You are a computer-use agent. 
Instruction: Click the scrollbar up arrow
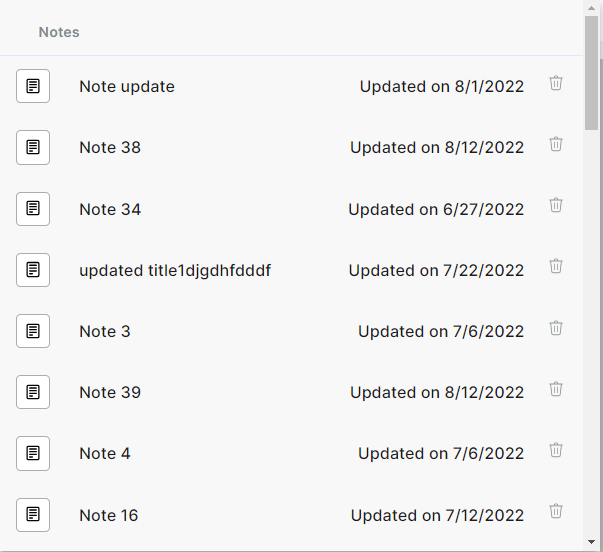pos(591,8)
